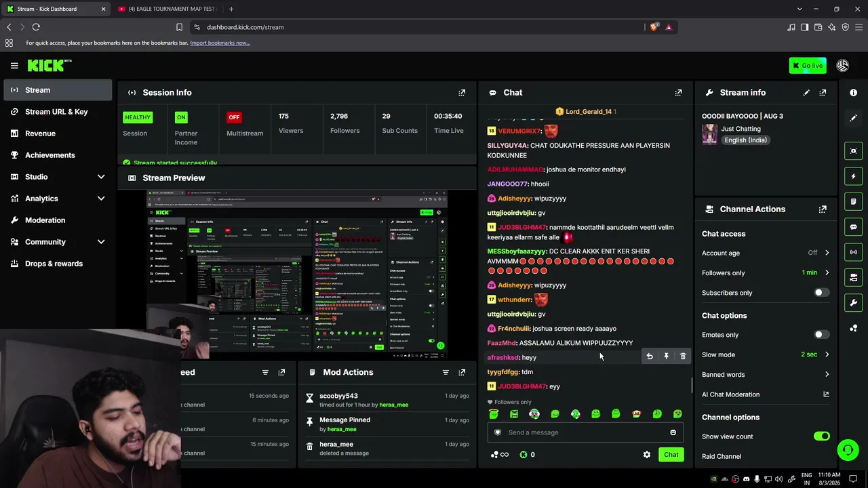Switch to the EAGLE TOURNAMENT MAP TEST tab
Image resolution: width=868 pixels, height=488 pixels.
click(167, 9)
